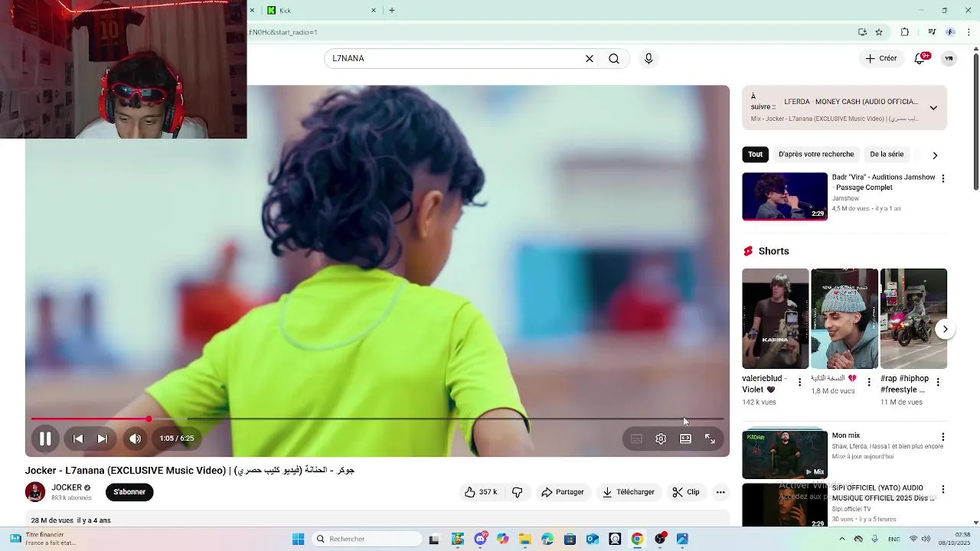Image resolution: width=980 pixels, height=551 pixels.
Task: Open more actions below the video
Action: 720,492
